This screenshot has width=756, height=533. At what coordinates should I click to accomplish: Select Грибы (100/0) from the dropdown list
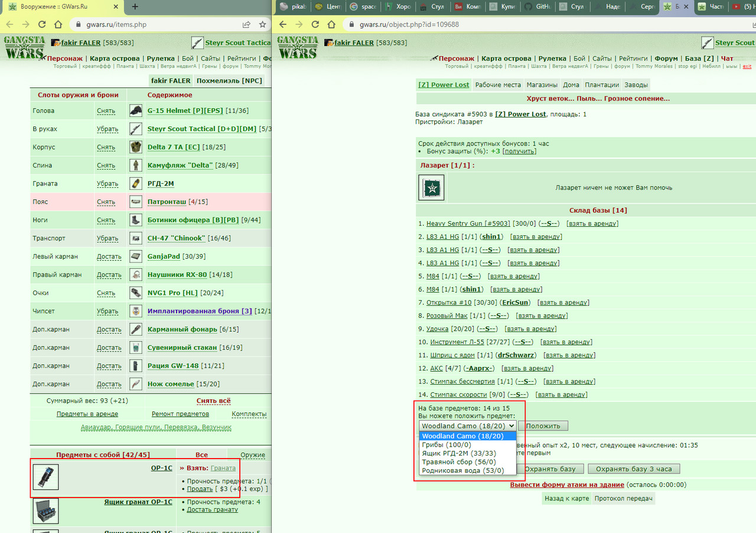(446, 444)
